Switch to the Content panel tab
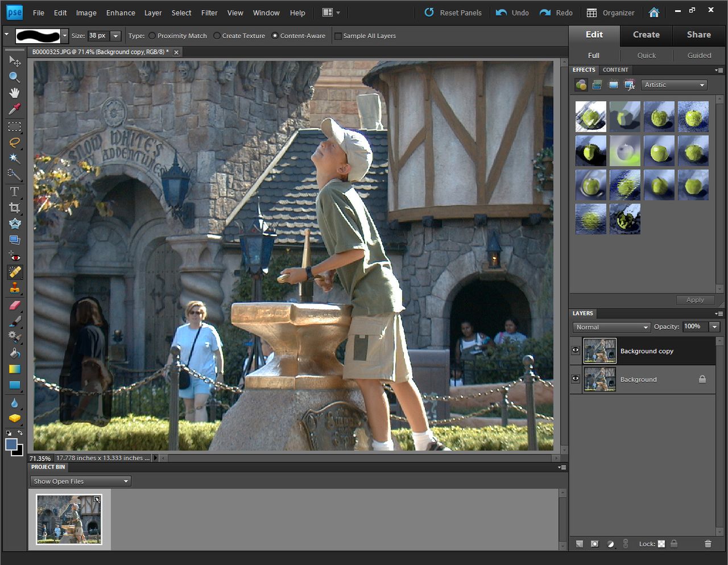This screenshot has height=565, width=728. (x=615, y=70)
